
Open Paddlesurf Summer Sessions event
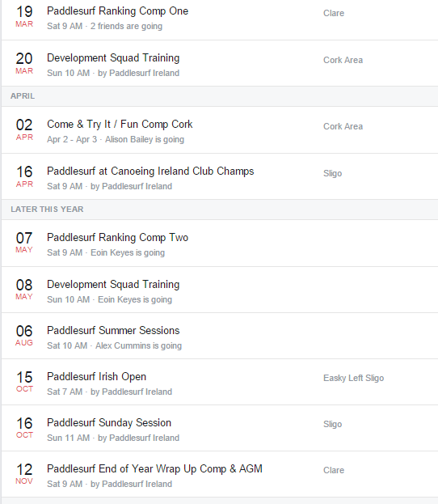[113, 330]
